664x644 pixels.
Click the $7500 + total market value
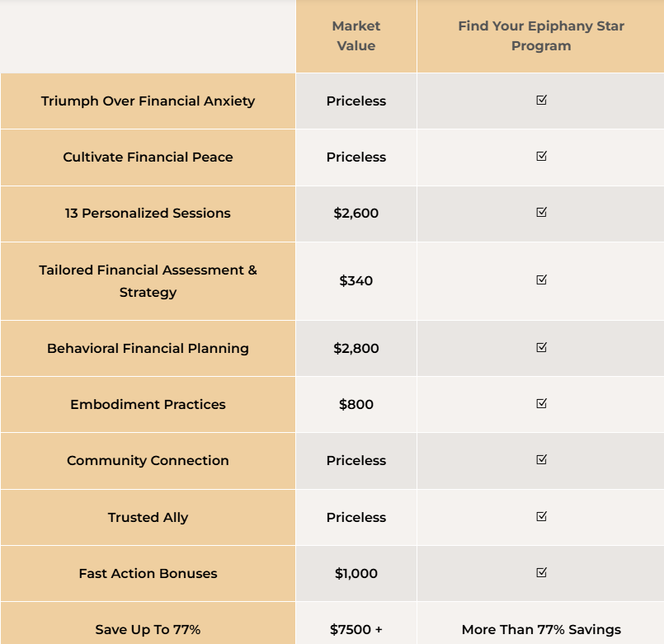[356, 630]
